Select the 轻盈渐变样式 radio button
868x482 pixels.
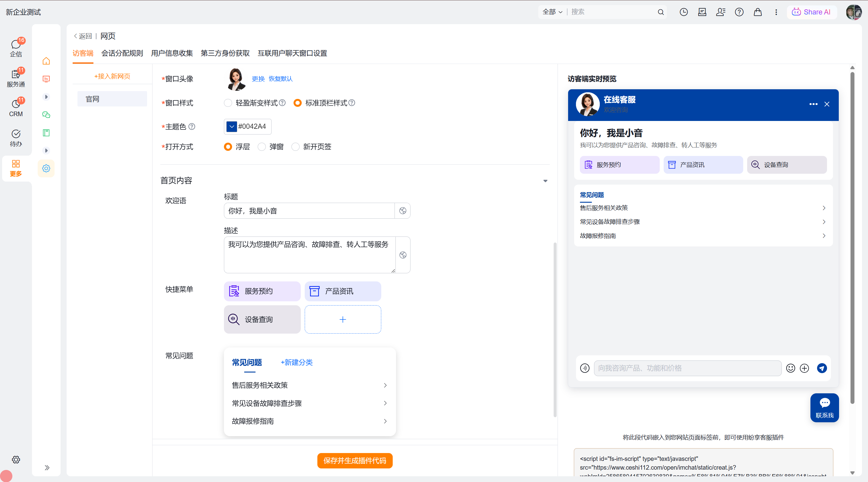coord(228,103)
